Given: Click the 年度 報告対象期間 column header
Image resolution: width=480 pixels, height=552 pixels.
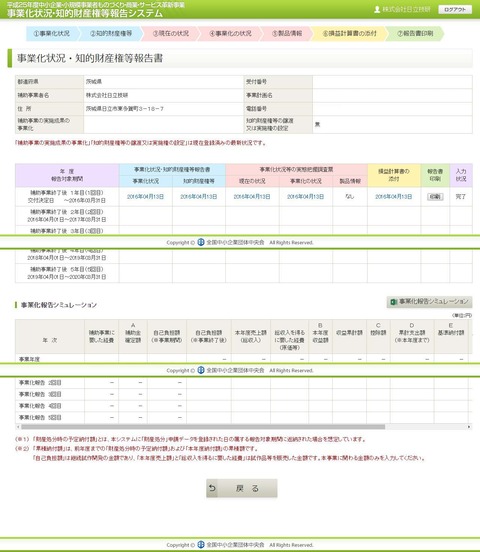Looking at the screenshot, I should click(x=67, y=175).
